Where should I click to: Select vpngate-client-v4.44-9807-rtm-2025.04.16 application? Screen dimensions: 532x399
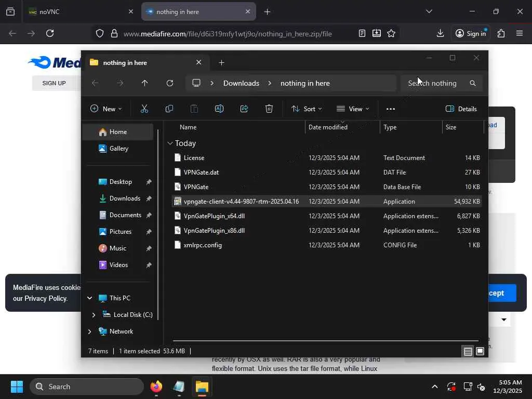click(x=326, y=202)
